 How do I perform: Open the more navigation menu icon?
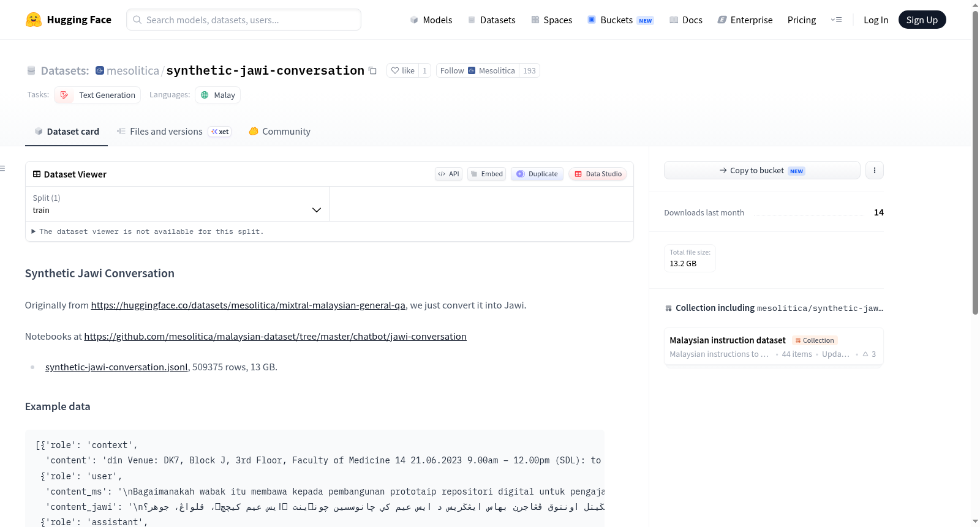[836, 20]
